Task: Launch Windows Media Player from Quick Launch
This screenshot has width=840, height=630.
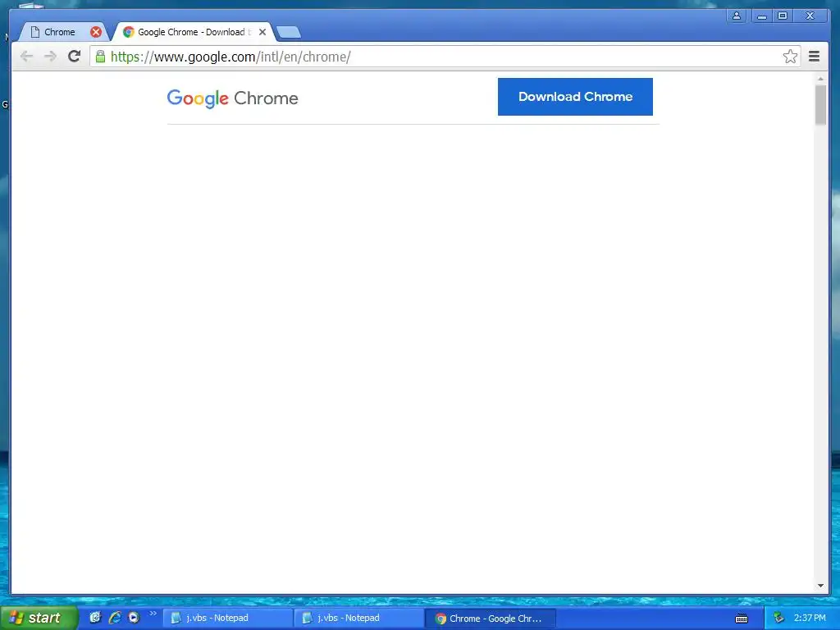Action: [134, 618]
